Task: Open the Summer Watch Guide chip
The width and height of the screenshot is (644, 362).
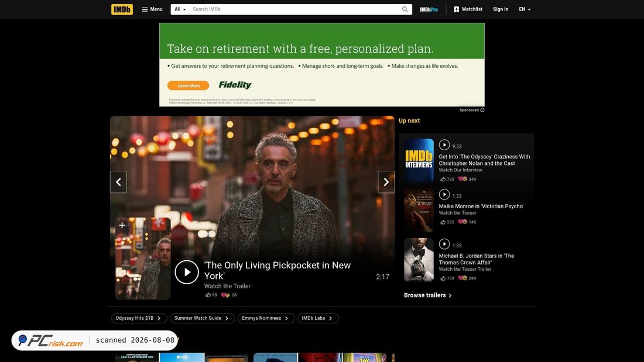Action: click(202, 318)
